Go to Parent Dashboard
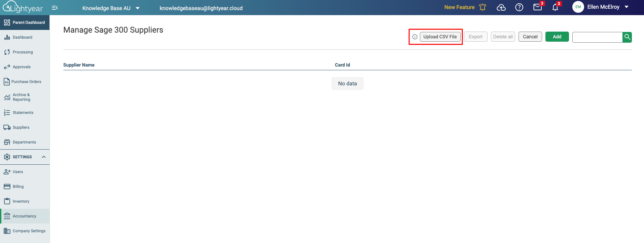The image size is (644, 243). click(25, 23)
